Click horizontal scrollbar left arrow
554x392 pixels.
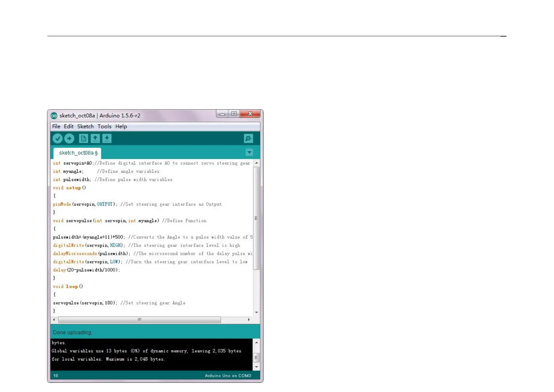tap(54, 320)
